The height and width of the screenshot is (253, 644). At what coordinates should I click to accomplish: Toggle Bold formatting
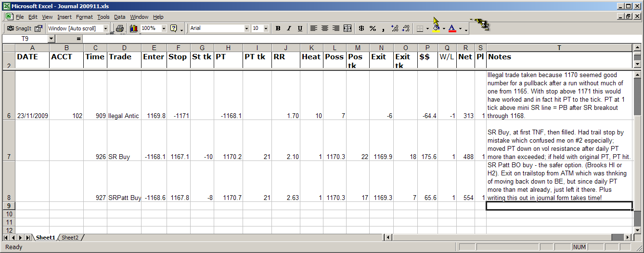[x=278, y=28]
